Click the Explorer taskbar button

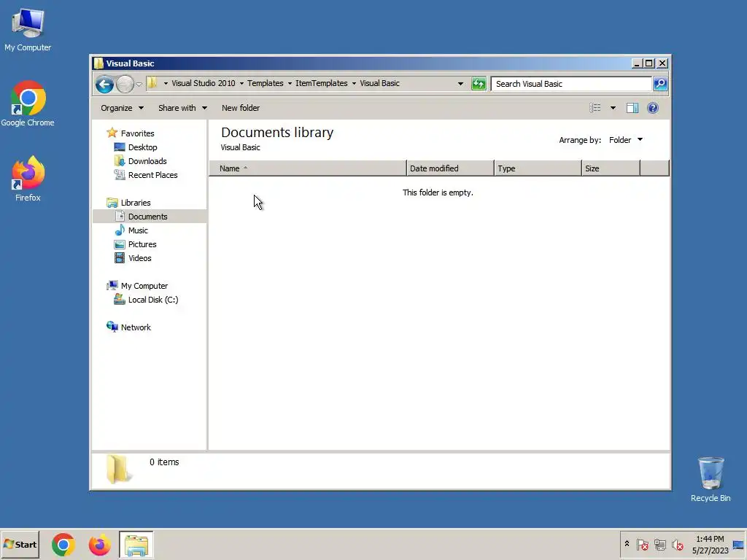coord(136,545)
